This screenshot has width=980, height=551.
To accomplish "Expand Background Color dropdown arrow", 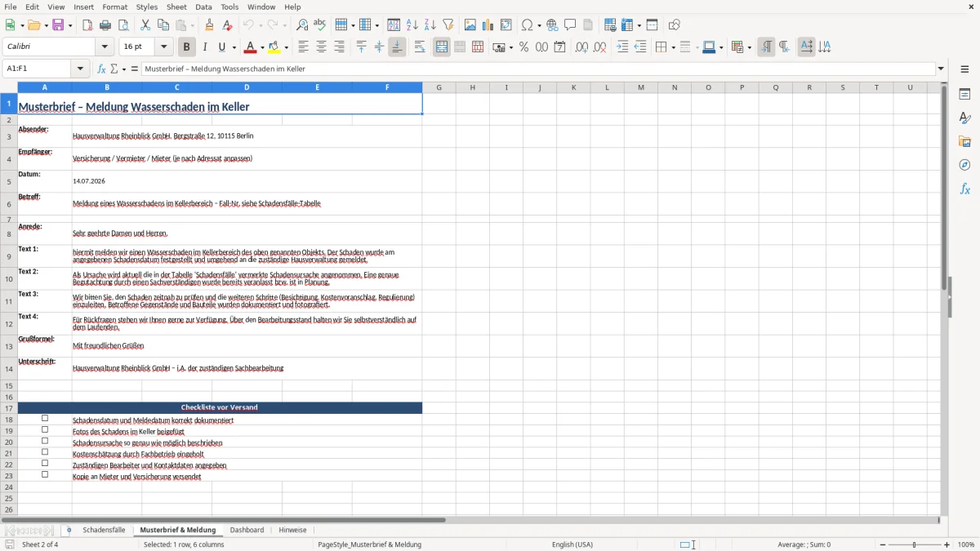I will coord(286,47).
